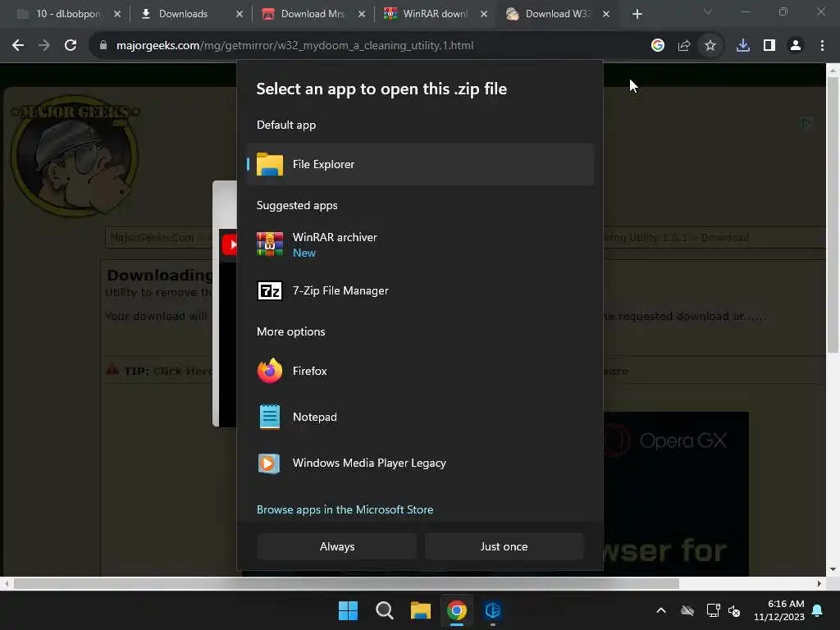Viewport: 840px width, 630px height.
Task: Click the Google icon in address bar
Action: coord(658,46)
